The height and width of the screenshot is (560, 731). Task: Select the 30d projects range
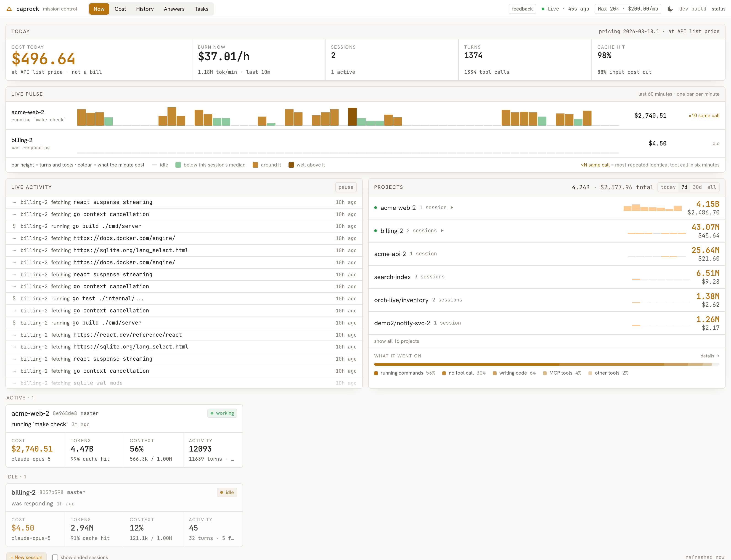coord(697,187)
